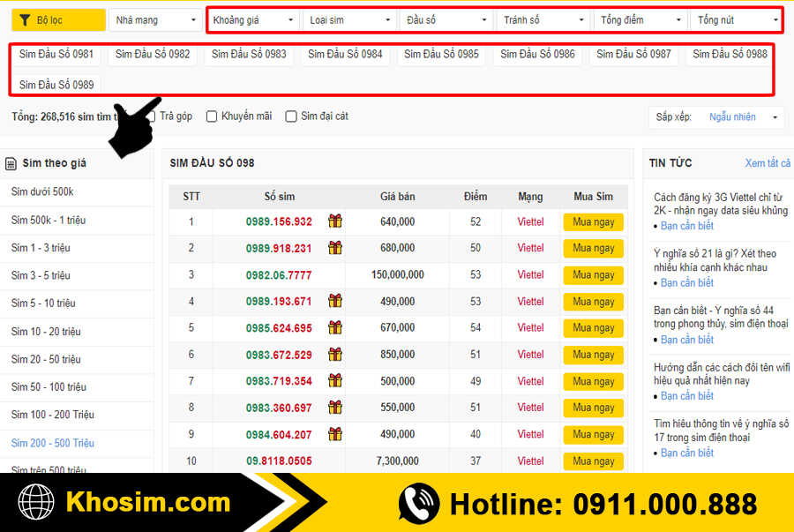Open phone number 09.8118.0505
This screenshot has width=794, height=532.
[278, 461]
